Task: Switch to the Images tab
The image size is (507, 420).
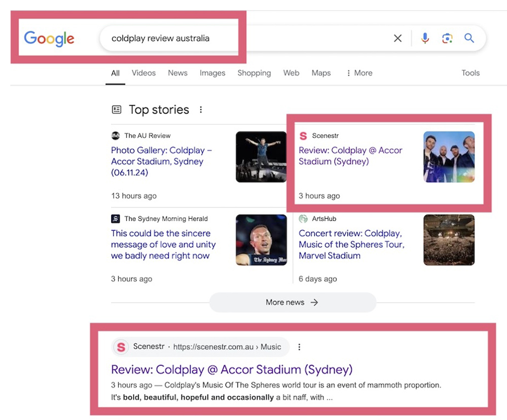Action: click(212, 73)
